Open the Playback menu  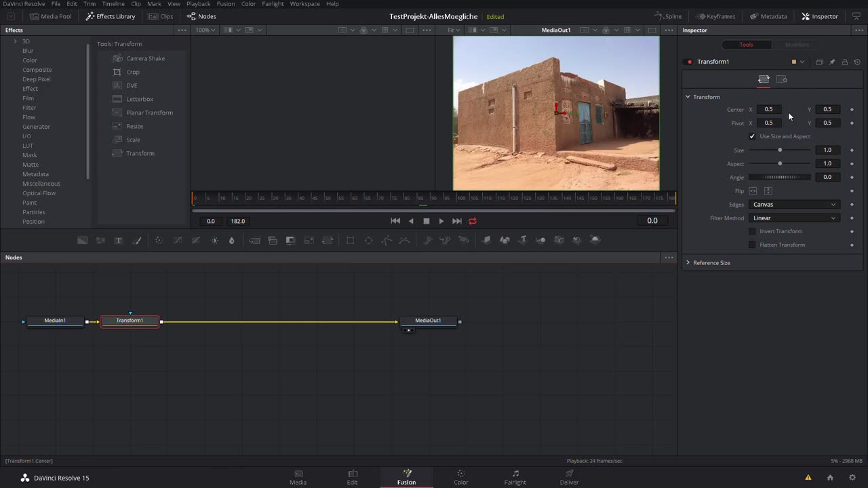[199, 4]
